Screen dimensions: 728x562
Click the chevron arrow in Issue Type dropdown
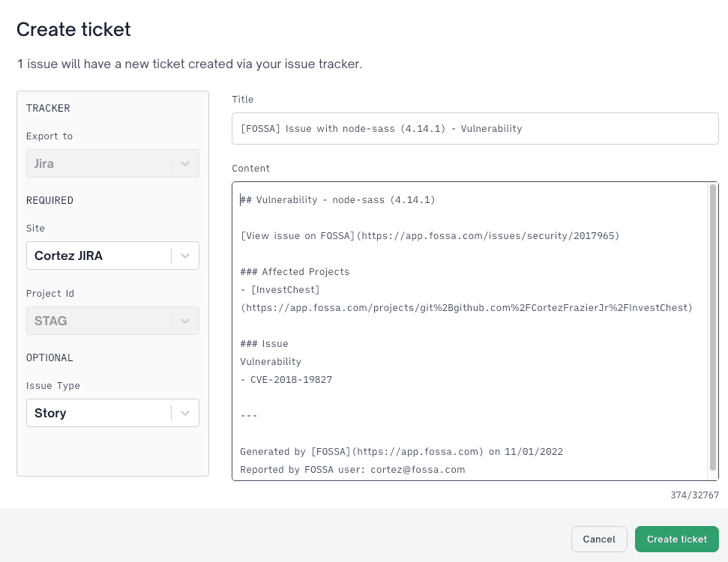click(x=184, y=413)
